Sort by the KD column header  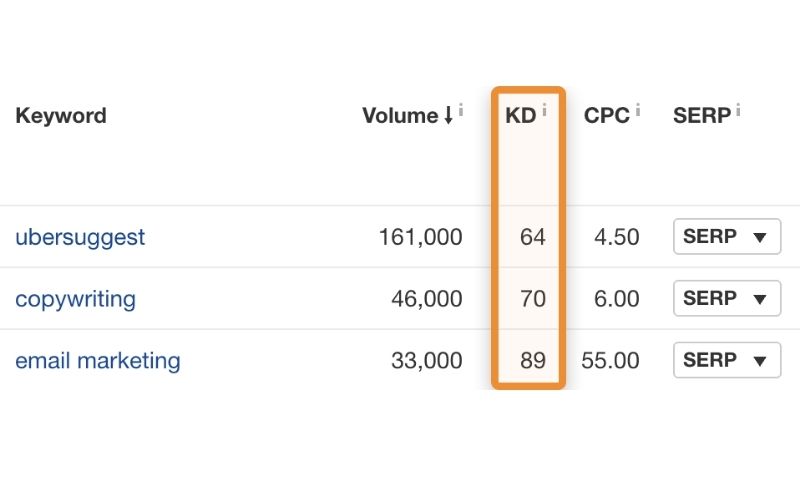click(x=520, y=116)
